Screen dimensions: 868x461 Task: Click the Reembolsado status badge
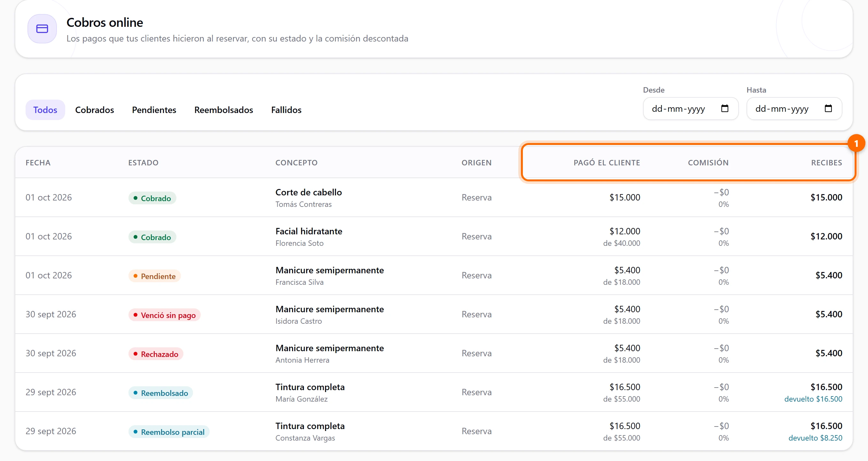click(x=161, y=393)
